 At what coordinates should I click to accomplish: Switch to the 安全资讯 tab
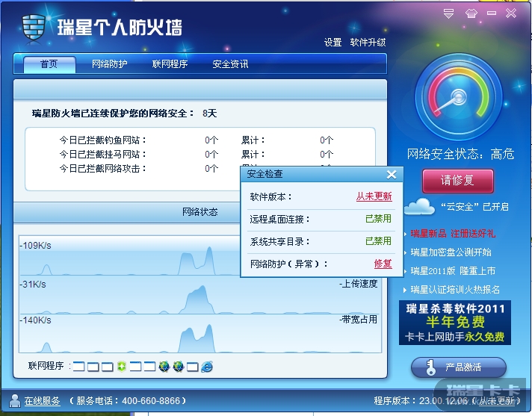click(230, 64)
